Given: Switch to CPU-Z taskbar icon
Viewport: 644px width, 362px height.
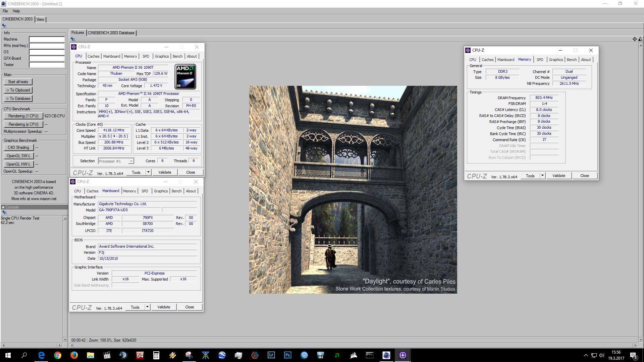Looking at the screenshot, I should point(403,355).
